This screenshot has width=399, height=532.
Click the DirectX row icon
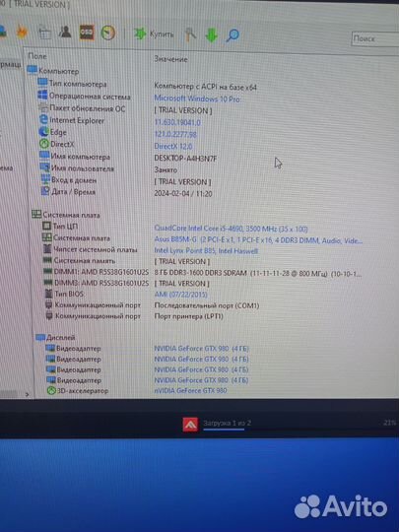pos(44,144)
